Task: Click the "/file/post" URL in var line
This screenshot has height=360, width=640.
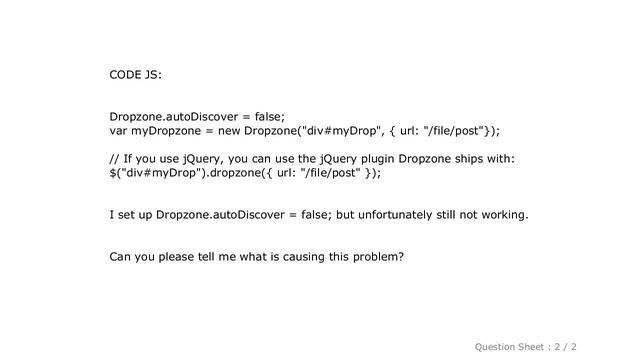Action: coord(456,131)
